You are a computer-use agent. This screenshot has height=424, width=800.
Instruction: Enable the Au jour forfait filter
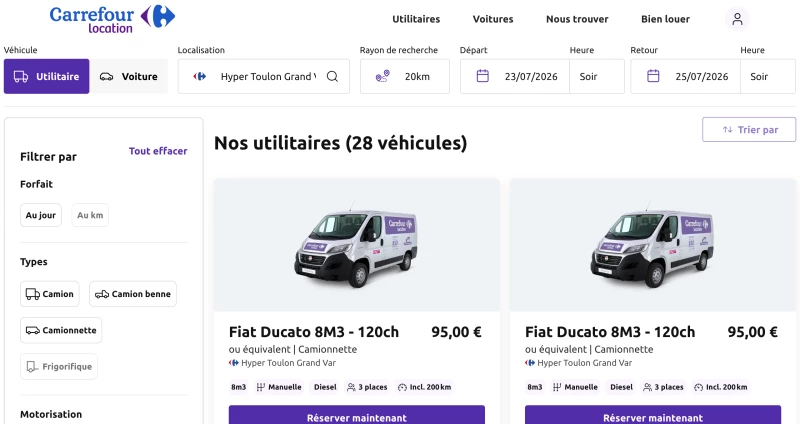click(41, 215)
